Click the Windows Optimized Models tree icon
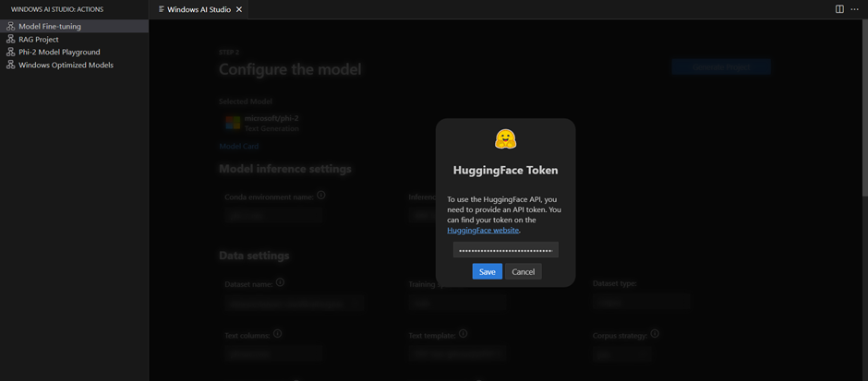Viewport: 868px width, 381px height. tap(10, 65)
